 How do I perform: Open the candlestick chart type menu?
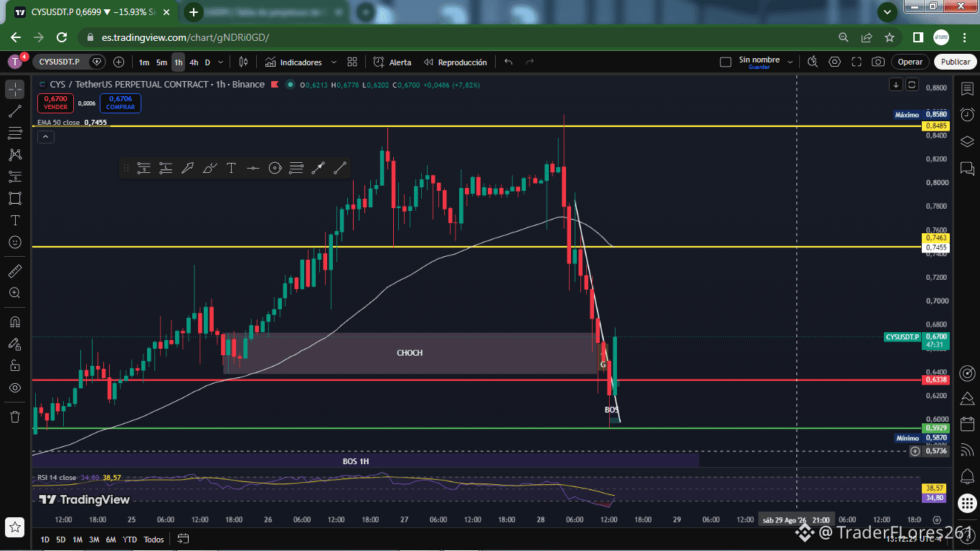243,62
